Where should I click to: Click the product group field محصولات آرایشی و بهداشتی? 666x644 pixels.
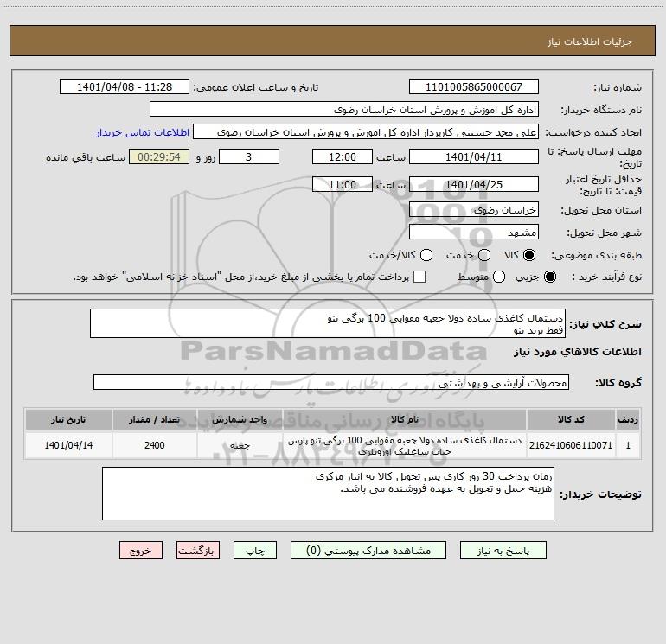pos(331,382)
